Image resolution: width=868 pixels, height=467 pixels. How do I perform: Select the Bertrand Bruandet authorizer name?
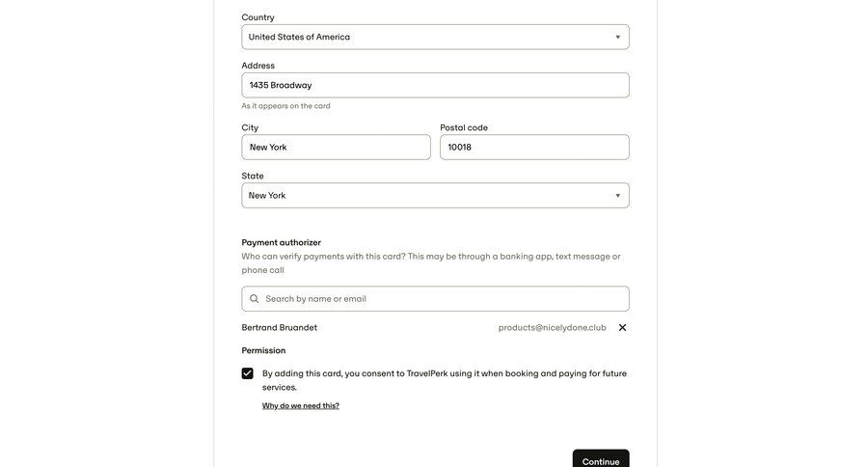tap(280, 328)
